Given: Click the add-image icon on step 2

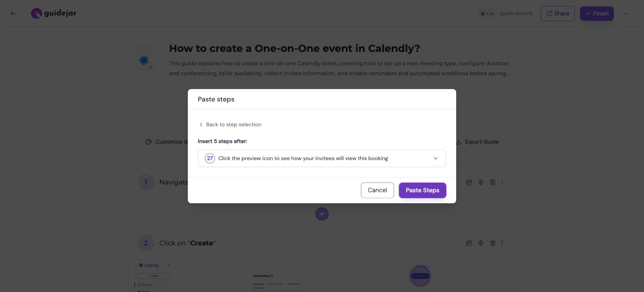Looking at the screenshot, I should tap(469, 243).
